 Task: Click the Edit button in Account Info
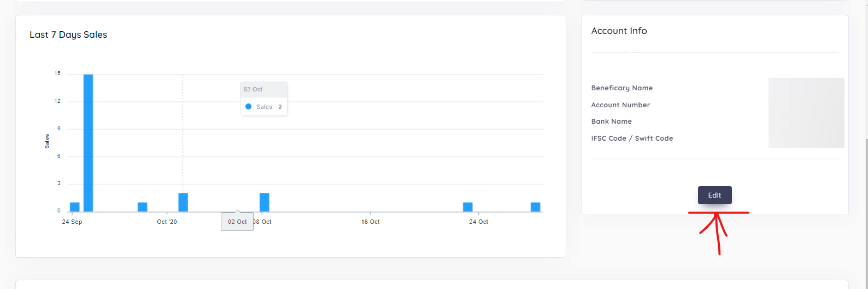pos(714,195)
